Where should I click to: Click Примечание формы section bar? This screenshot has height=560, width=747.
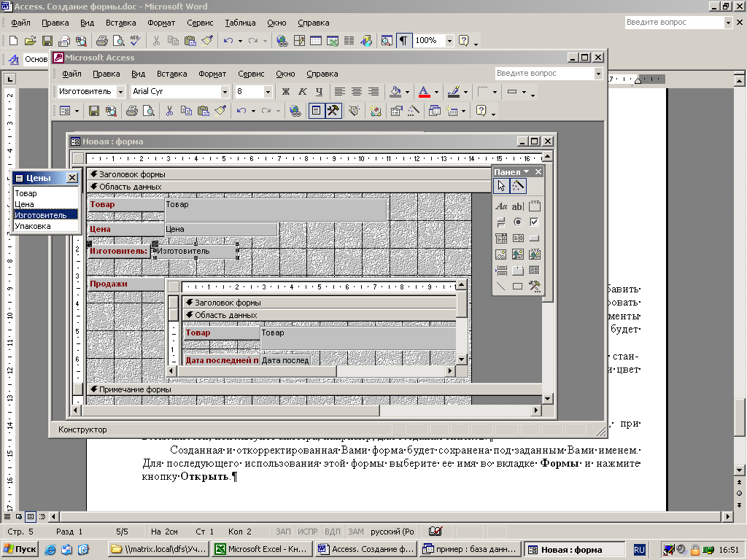pyautogui.click(x=314, y=389)
